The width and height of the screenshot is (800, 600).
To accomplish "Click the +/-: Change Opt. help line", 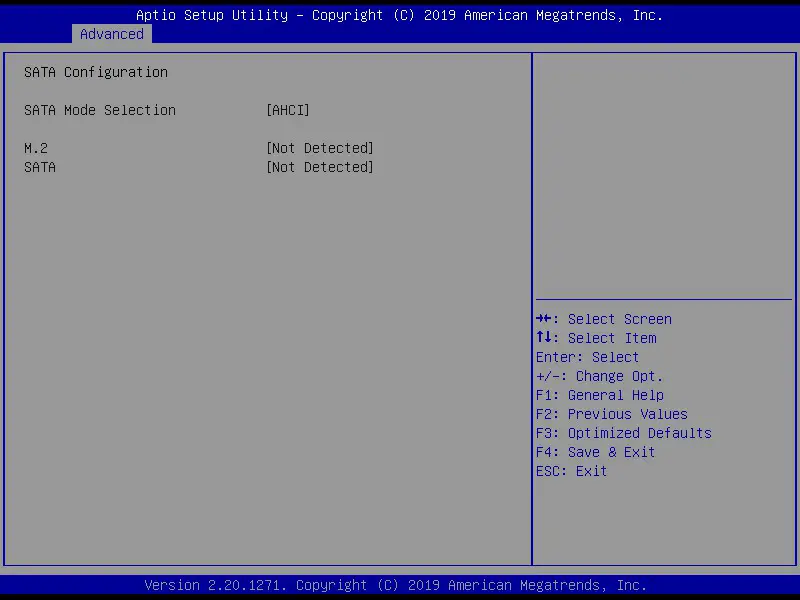I will click(x=599, y=376).
